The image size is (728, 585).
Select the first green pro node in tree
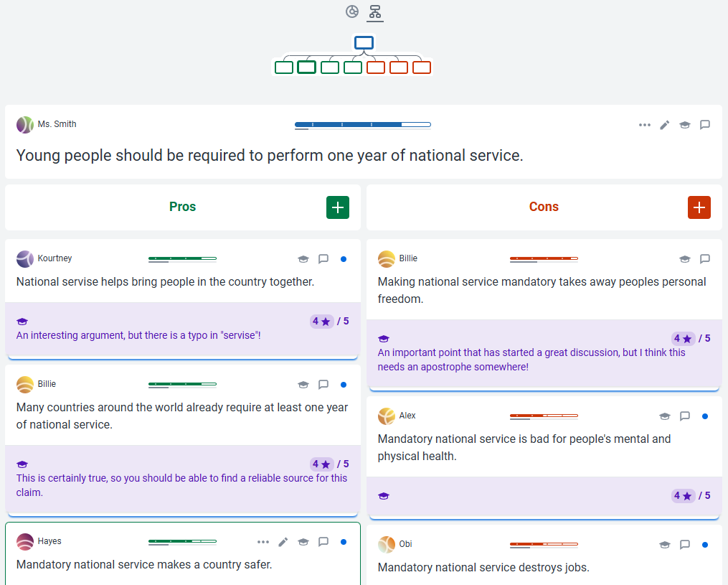point(284,67)
